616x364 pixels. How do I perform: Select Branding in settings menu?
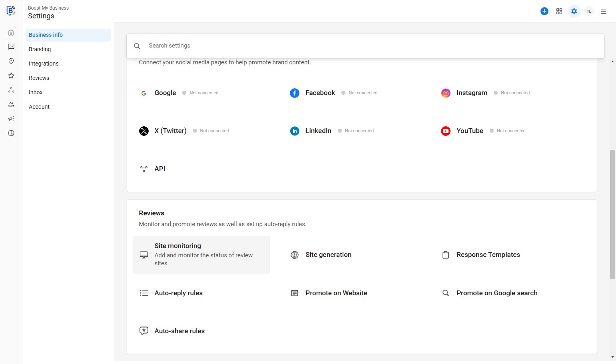point(40,49)
